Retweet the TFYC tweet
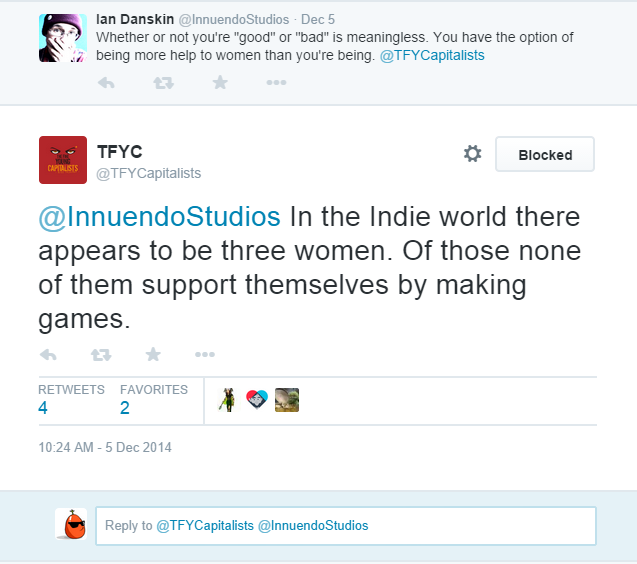 point(101,355)
